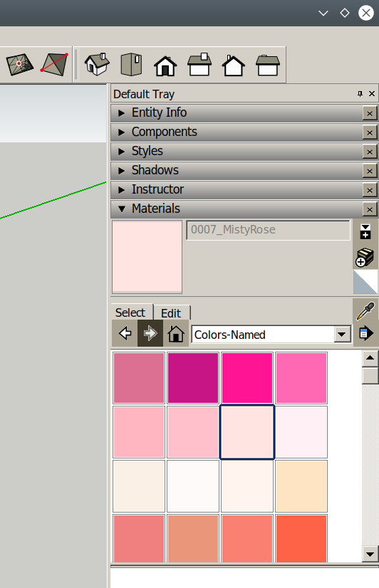Pick the linen swatch in third row
This screenshot has width=379, height=588.
[139, 486]
